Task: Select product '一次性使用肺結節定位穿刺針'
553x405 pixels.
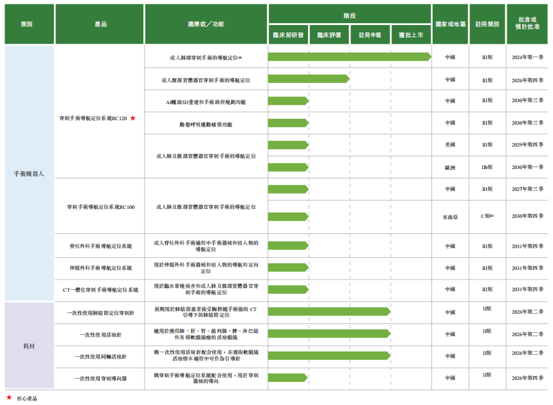Action: click(101, 313)
